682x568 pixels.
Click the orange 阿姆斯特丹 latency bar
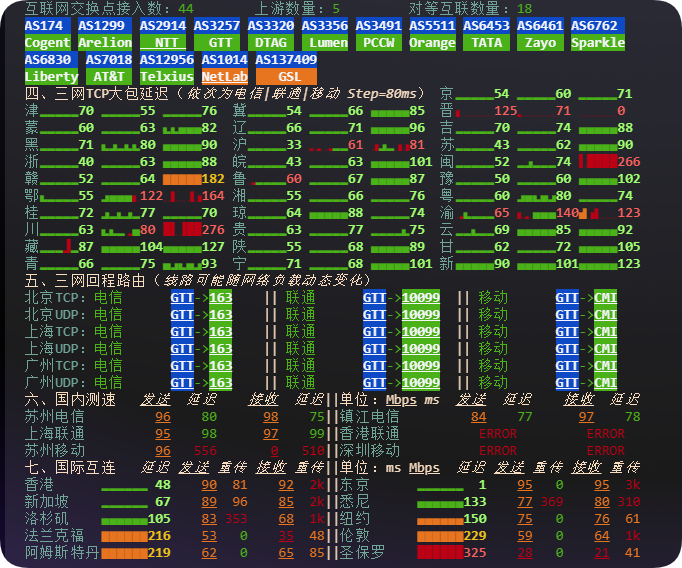[123, 553]
